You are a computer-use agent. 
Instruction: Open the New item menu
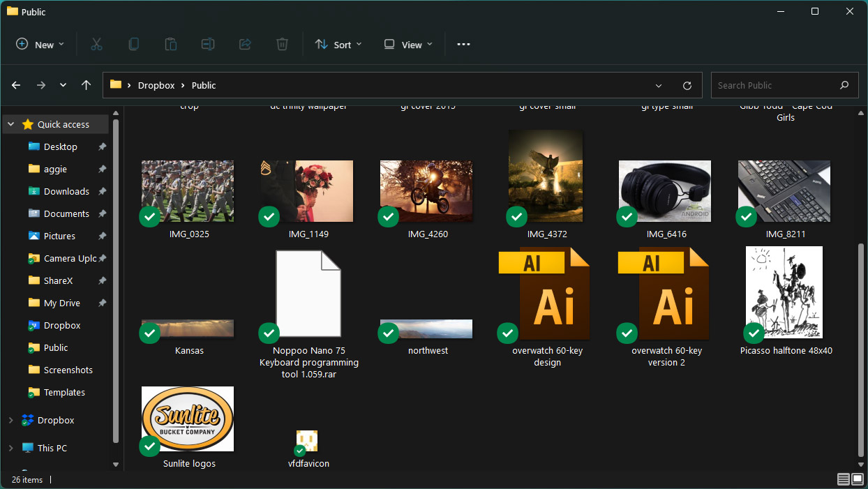point(40,44)
